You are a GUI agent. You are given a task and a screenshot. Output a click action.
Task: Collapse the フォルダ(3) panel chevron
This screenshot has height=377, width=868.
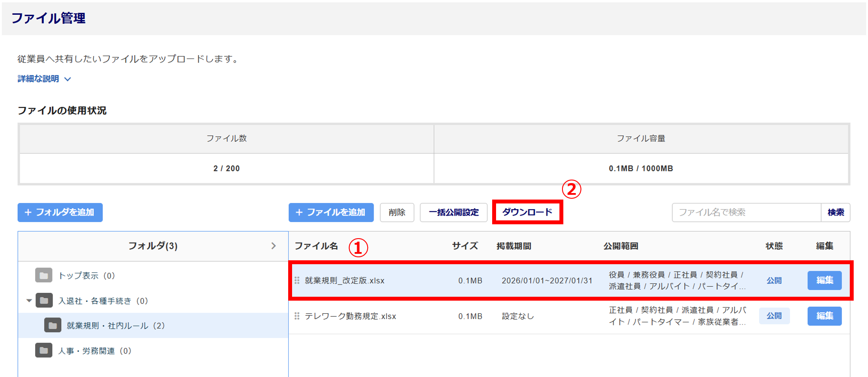pos(273,246)
